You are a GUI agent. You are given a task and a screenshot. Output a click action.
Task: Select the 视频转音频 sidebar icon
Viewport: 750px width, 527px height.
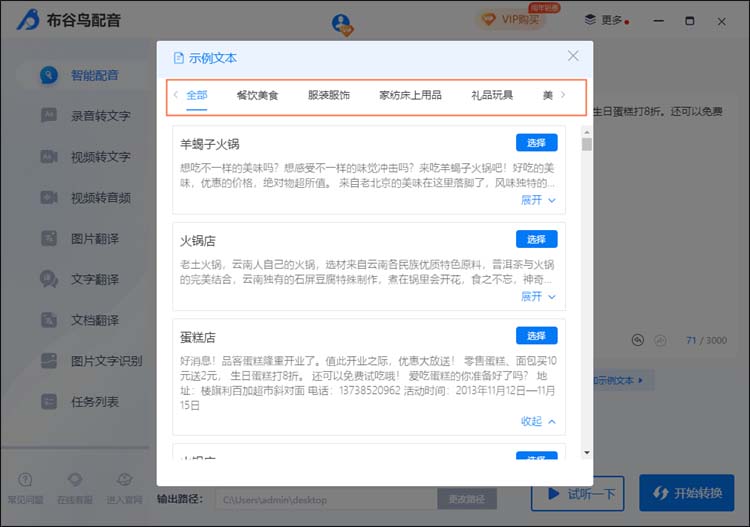[x=48, y=198]
